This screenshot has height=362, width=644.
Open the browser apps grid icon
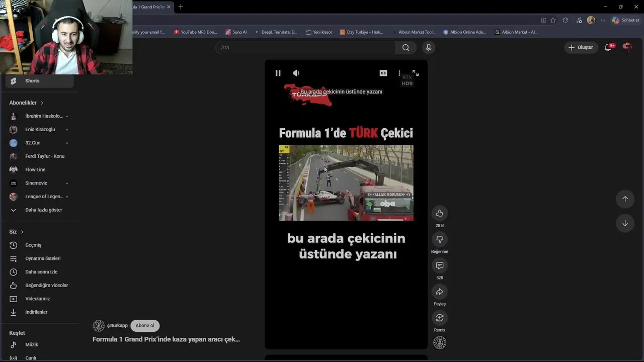[543, 20]
